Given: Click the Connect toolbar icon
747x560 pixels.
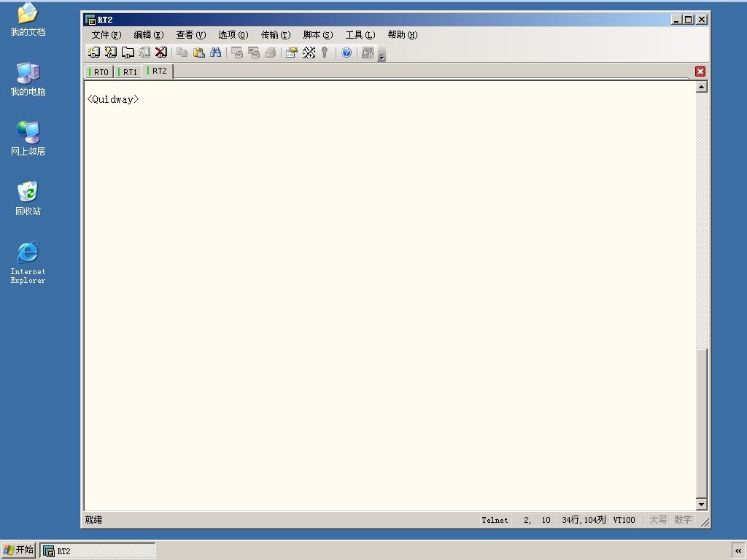Looking at the screenshot, I should click(94, 52).
